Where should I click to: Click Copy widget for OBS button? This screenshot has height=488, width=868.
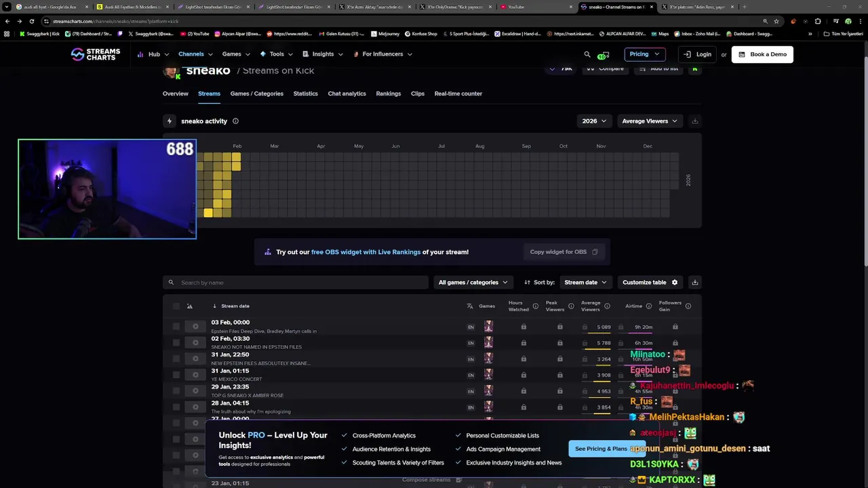coord(564,252)
